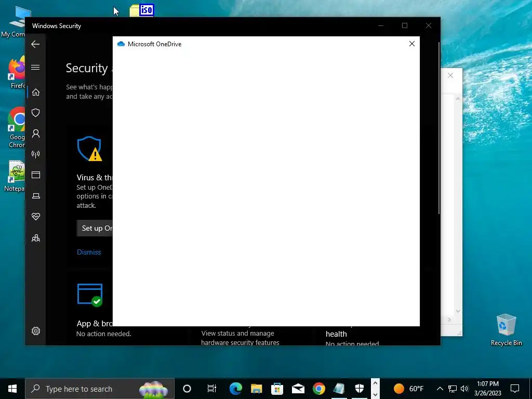
Task: Open Task View on taskbar
Action: 212,389
